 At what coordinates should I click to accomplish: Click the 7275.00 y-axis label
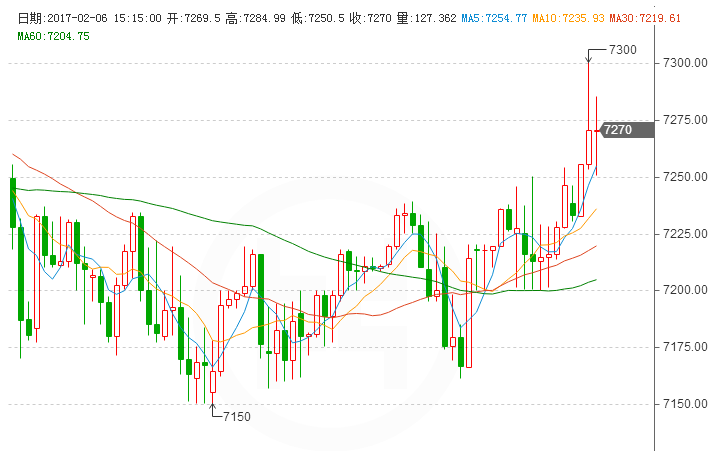point(685,120)
